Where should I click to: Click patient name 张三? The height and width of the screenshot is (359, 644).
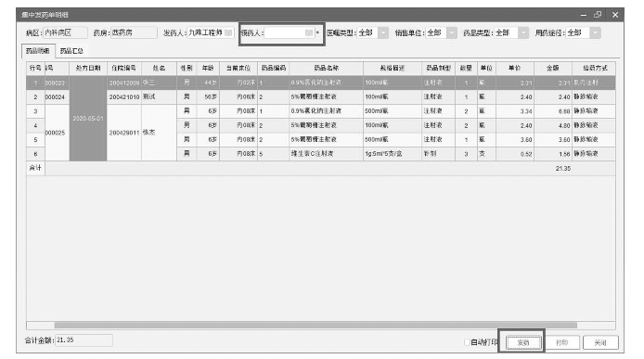[x=159, y=83]
